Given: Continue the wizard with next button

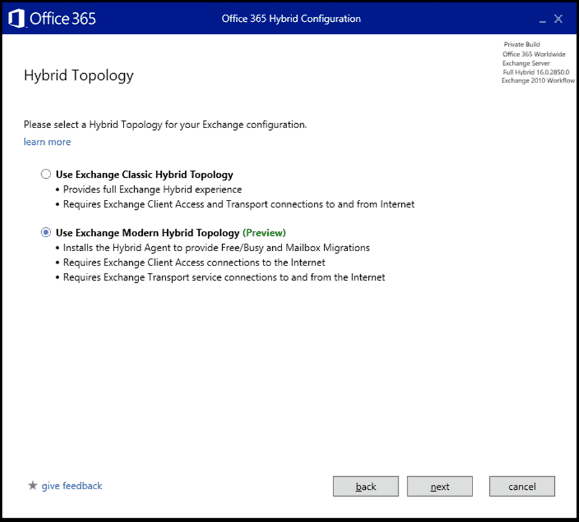Looking at the screenshot, I should pos(440,486).
